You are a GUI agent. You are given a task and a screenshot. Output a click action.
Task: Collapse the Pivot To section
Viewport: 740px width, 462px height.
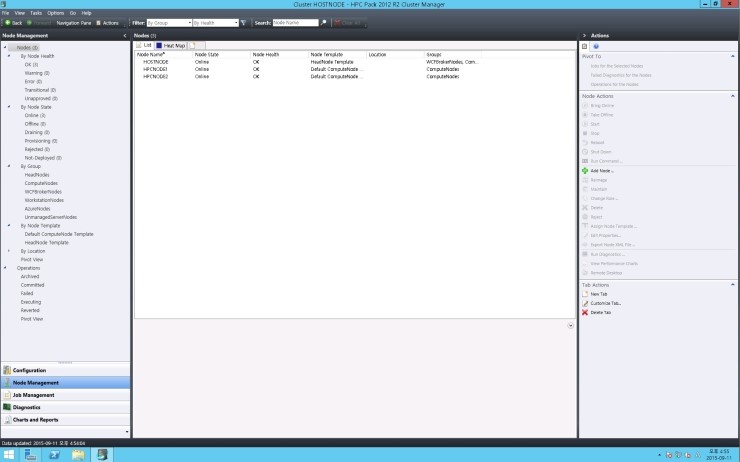[733, 56]
